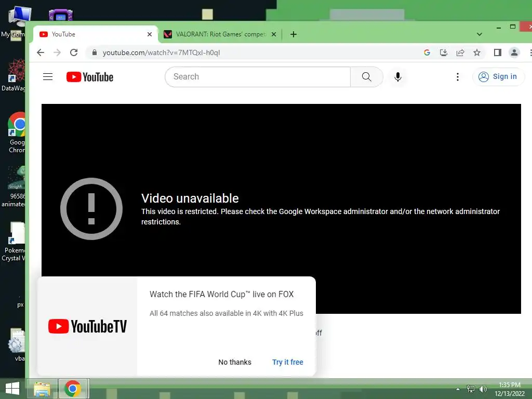Open the YouTube hamburger guide menu

tap(48, 77)
